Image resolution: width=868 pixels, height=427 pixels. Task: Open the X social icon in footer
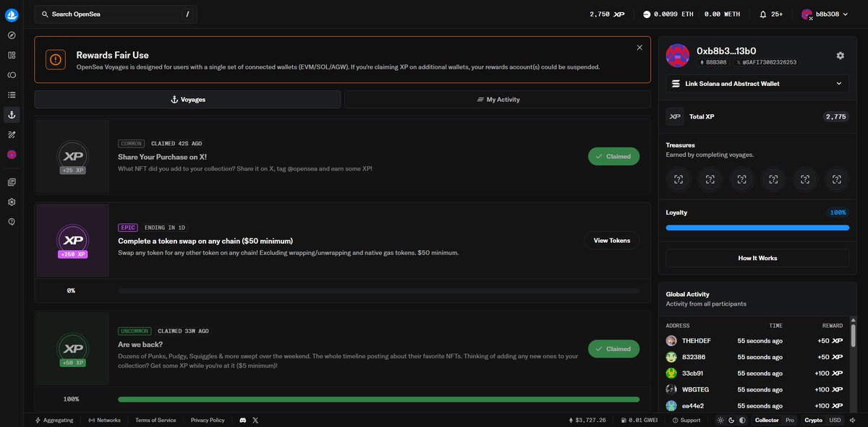(256, 420)
